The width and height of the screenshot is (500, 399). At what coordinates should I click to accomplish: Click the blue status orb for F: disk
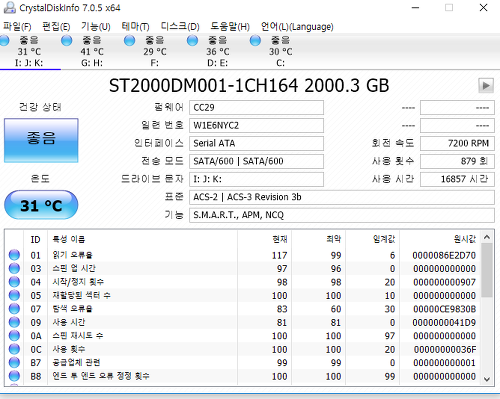(129, 40)
